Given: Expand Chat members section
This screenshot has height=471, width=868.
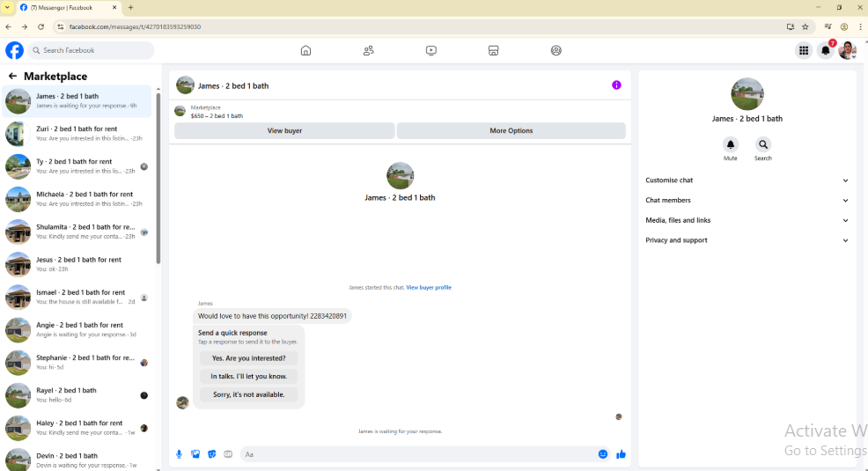Looking at the screenshot, I should click(747, 201).
